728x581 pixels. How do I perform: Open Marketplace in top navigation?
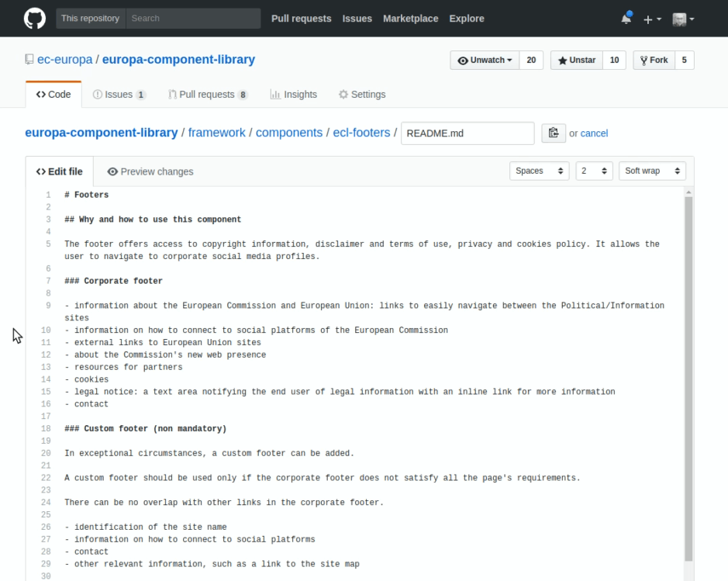pos(410,19)
